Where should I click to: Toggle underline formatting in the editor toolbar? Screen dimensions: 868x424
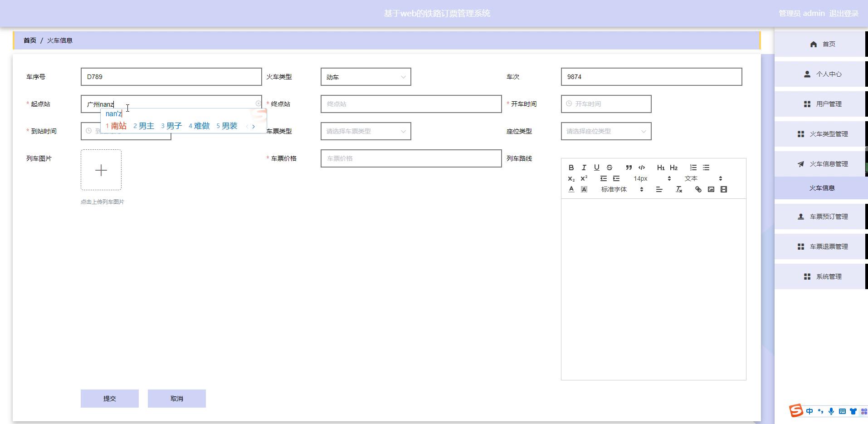click(x=596, y=168)
